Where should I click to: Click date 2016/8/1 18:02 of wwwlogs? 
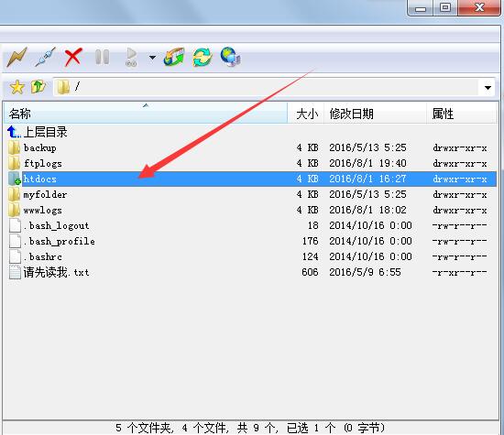click(x=367, y=210)
